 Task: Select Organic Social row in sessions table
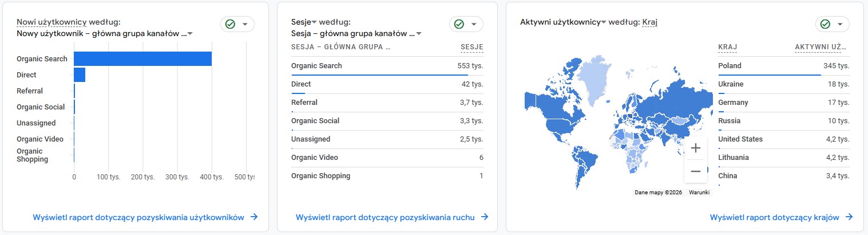click(387, 121)
